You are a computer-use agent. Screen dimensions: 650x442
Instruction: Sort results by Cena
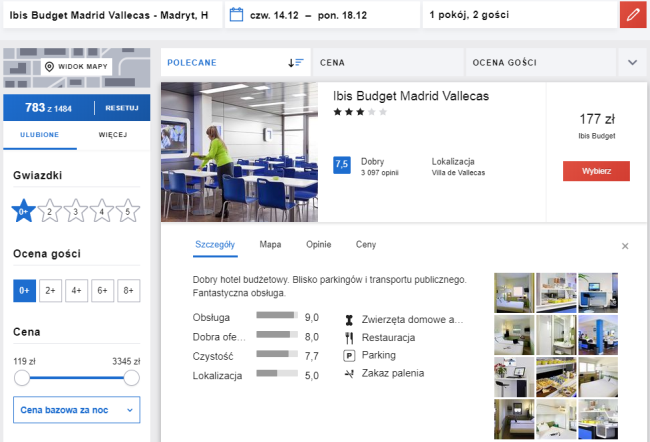click(x=388, y=63)
